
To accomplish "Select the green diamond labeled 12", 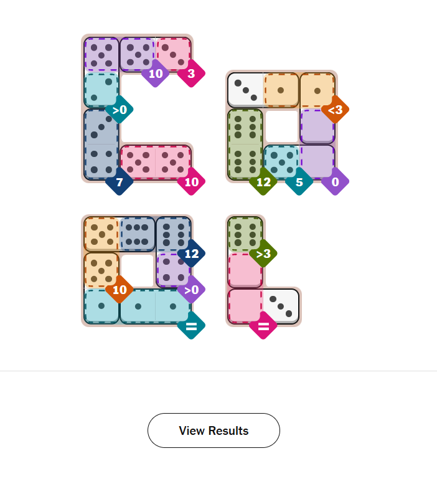I will pos(263,182).
